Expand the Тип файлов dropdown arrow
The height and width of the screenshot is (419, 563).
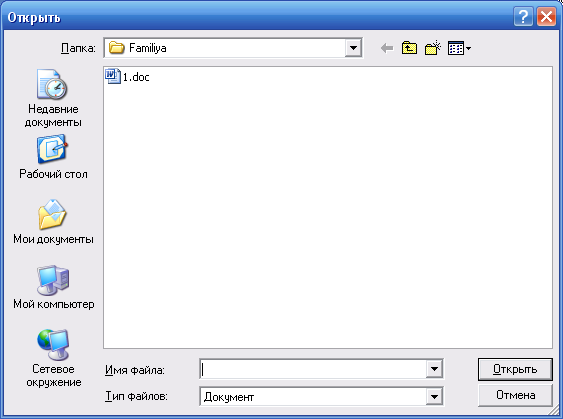click(x=434, y=397)
